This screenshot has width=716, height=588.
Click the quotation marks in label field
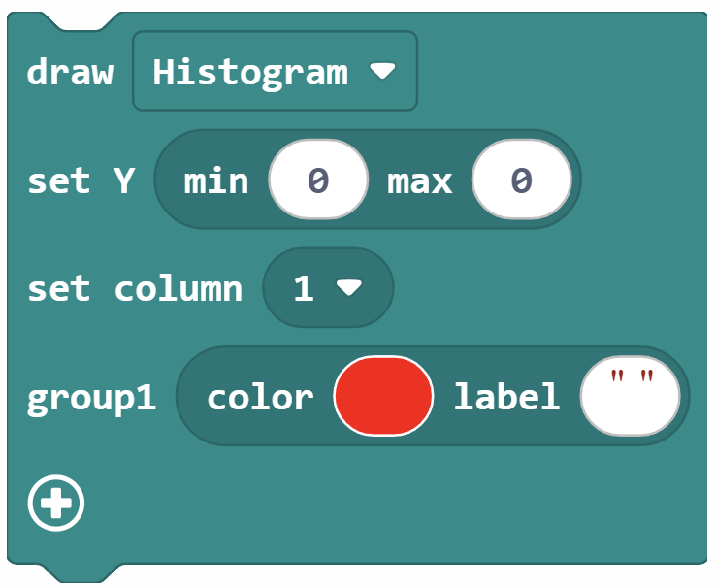(x=632, y=376)
